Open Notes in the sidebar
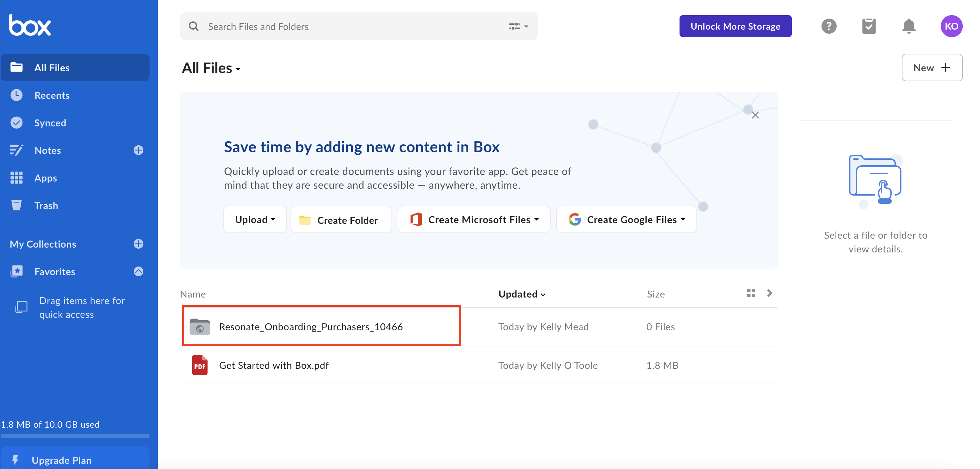This screenshot has height=469, width=980. (48, 150)
